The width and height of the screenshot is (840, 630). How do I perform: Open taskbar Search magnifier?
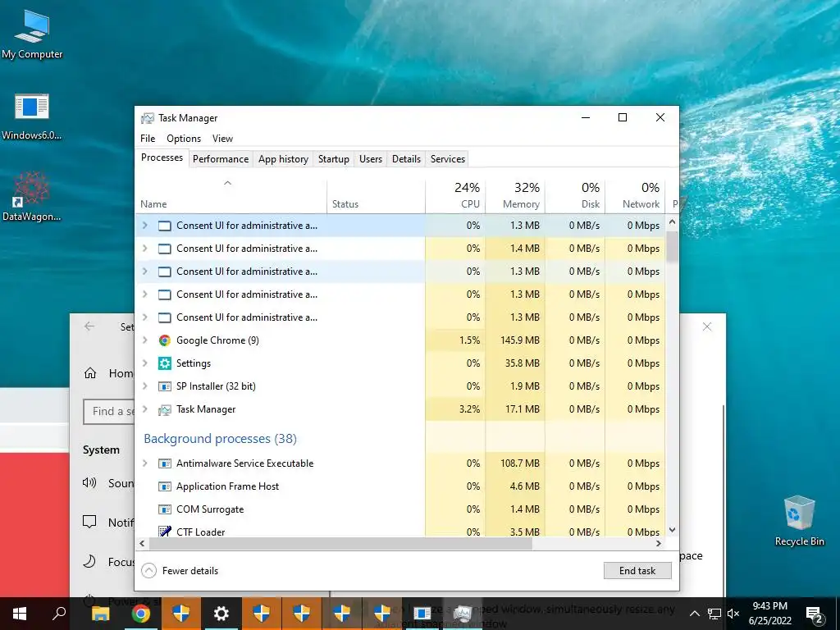59,614
